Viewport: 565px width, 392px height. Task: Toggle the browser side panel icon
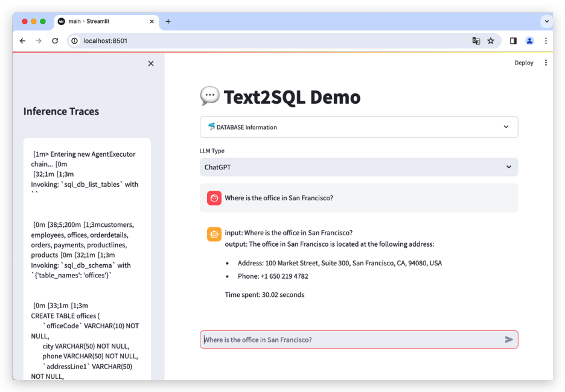(513, 41)
